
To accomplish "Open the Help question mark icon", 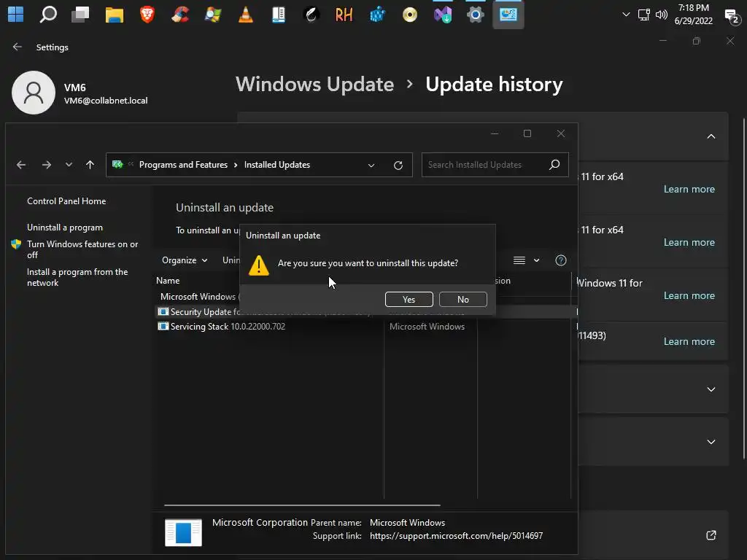I will (561, 260).
